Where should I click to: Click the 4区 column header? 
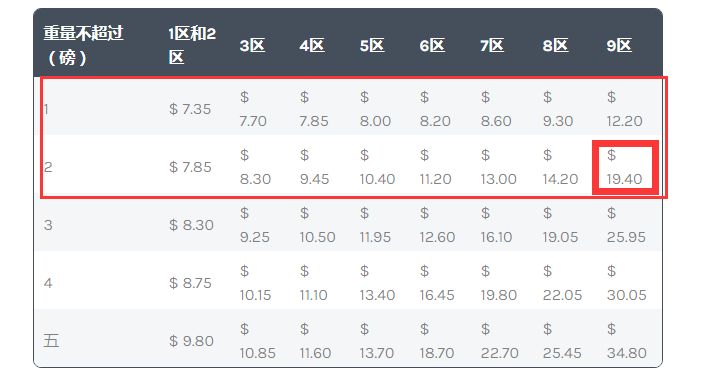tap(312, 45)
